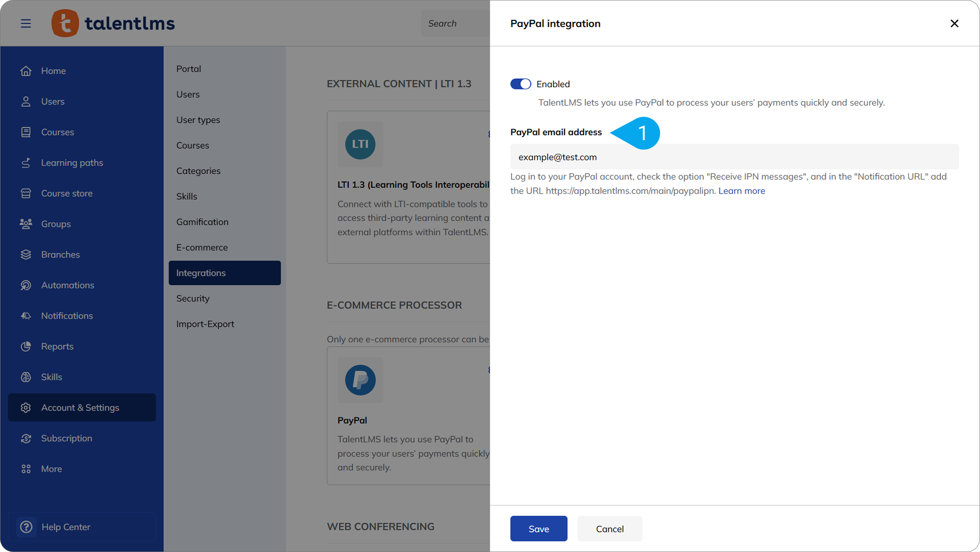Viewport: 980px width, 552px height.
Task: Click the Course store icon
Action: click(x=26, y=193)
